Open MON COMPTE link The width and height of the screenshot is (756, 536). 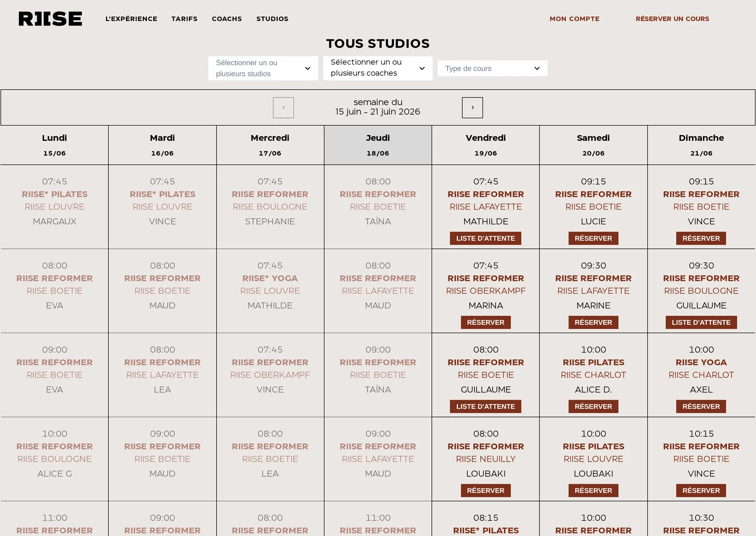coord(574,19)
